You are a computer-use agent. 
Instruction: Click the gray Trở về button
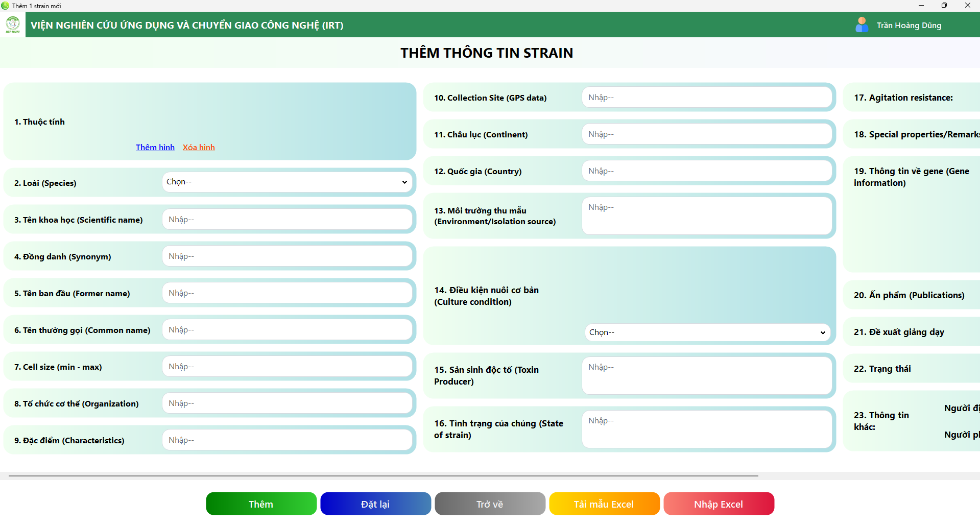(x=490, y=504)
